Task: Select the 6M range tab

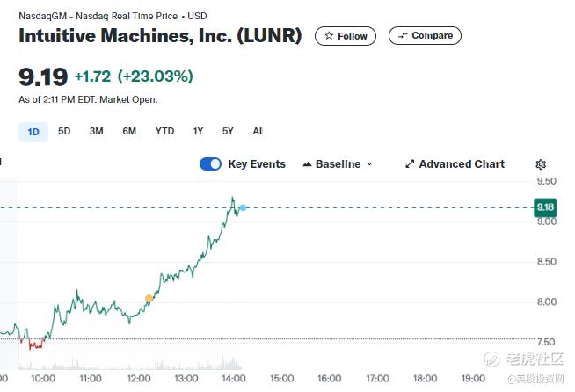Action: click(x=129, y=131)
